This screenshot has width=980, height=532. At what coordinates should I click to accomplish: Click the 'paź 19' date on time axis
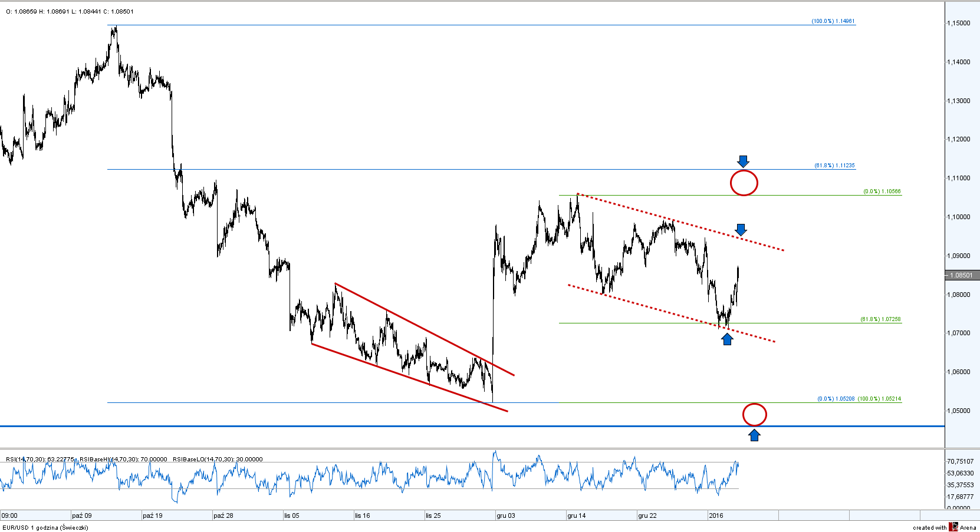point(153,516)
